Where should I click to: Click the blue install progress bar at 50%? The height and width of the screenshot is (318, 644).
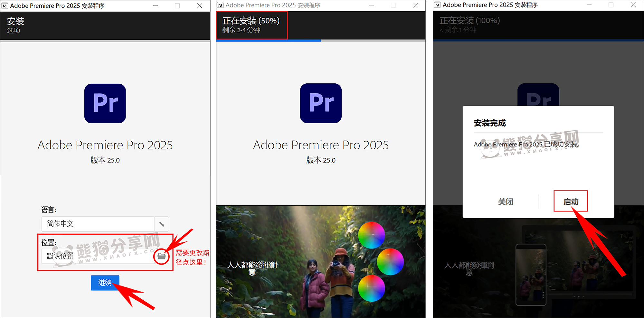click(269, 41)
